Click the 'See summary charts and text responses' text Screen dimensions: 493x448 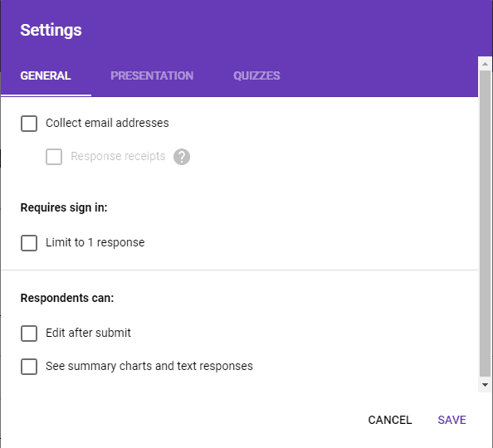click(x=149, y=366)
